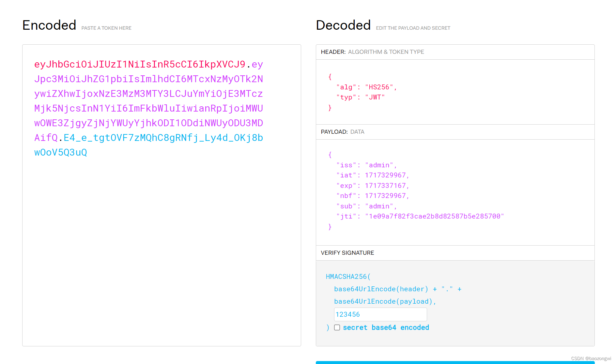Click the "sub": "admin" payload line
Viewport: 616px width, 364px height.
tap(367, 206)
